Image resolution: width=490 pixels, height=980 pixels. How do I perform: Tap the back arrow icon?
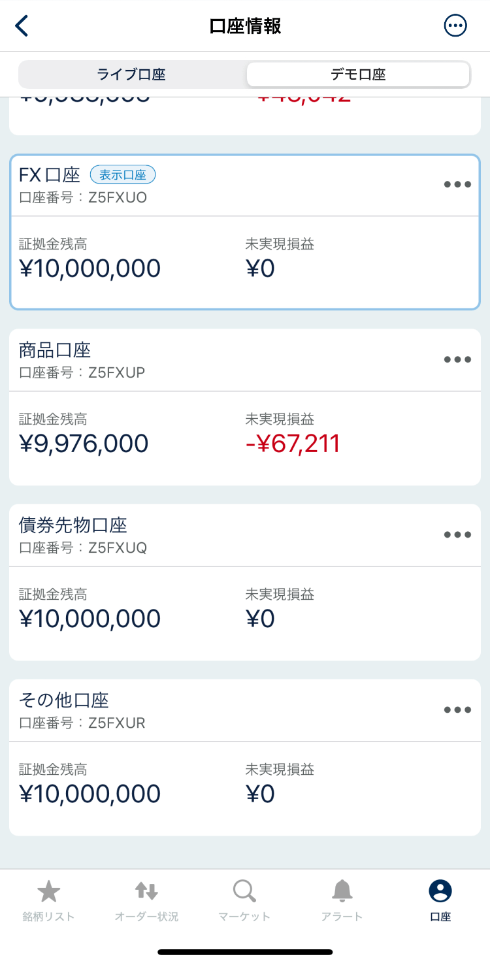(x=22, y=26)
